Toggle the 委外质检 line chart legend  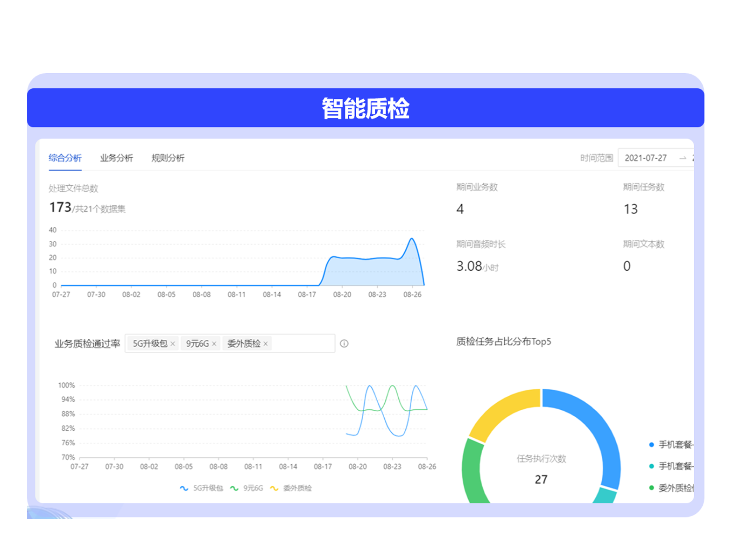pyautogui.click(x=291, y=488)
